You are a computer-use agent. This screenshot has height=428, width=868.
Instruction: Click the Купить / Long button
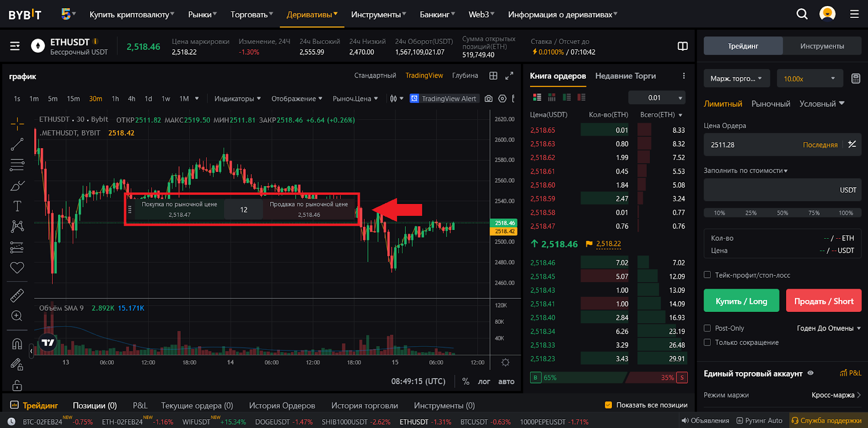pyautogui.click(x=741, y=301)
